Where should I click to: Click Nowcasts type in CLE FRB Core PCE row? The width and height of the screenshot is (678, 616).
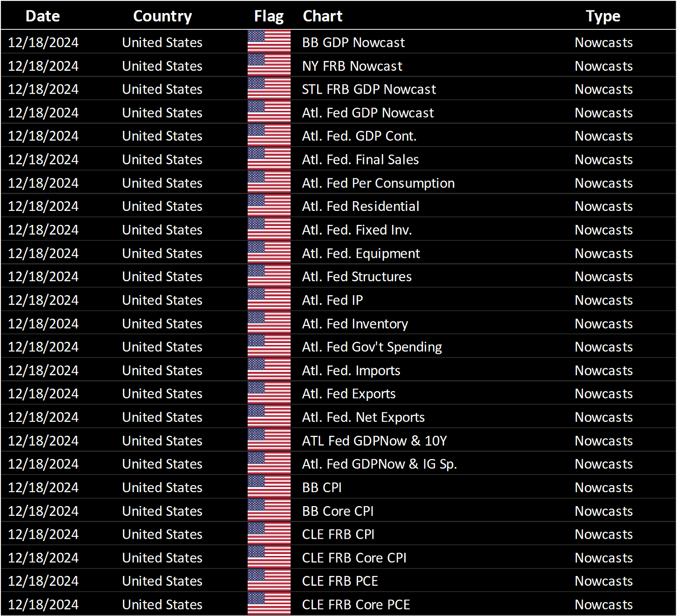[x=603, y=605]
